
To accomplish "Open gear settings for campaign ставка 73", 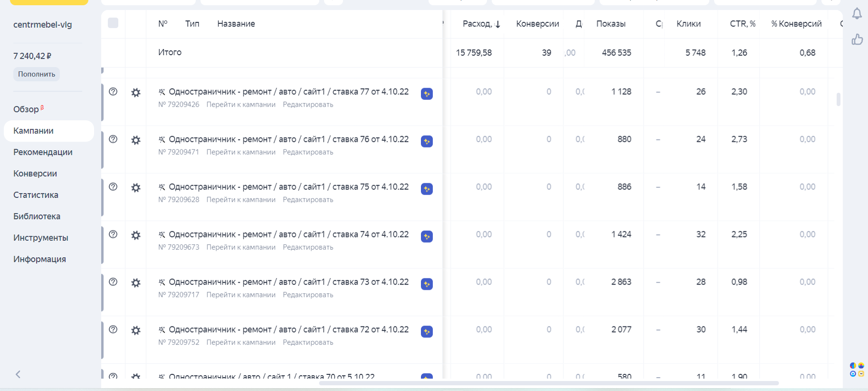I will (x=136, y=283).
